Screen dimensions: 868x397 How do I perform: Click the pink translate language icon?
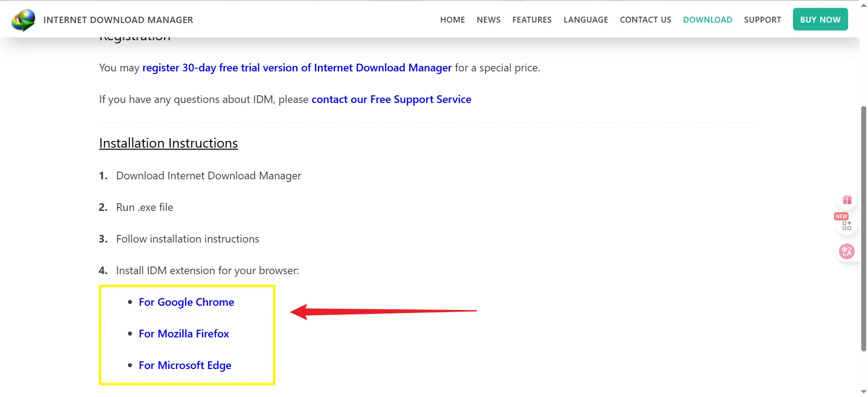click(846, 251)
